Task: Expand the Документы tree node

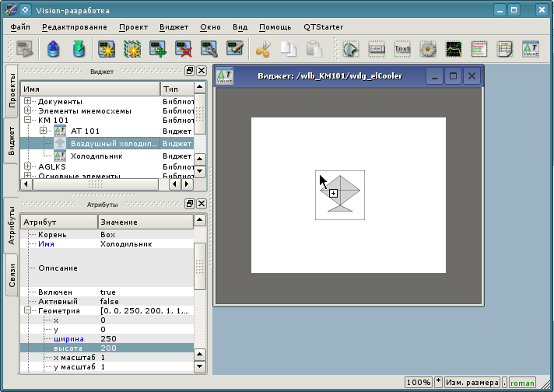Action: tap(28, 102)
